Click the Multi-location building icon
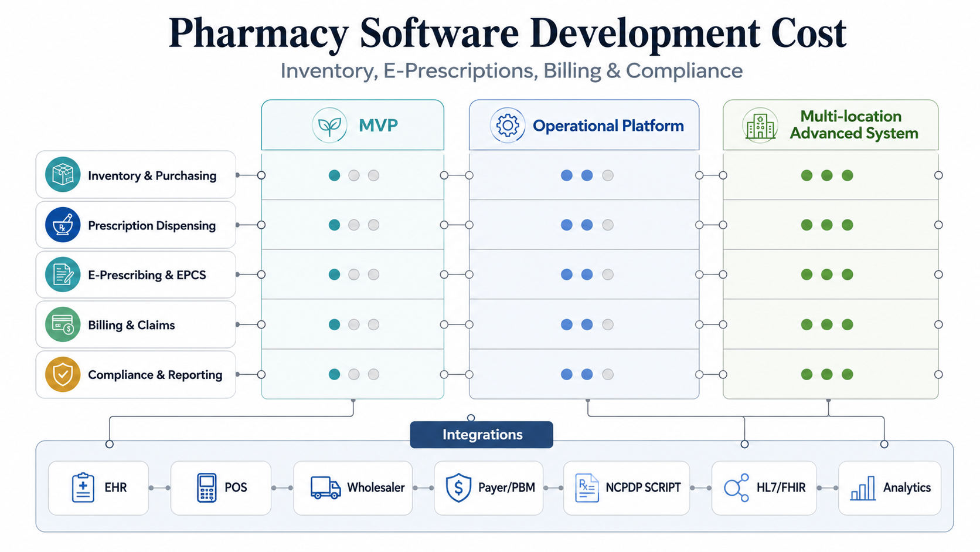The height and width of the screenshot is (552, 980). click(760, 126)
